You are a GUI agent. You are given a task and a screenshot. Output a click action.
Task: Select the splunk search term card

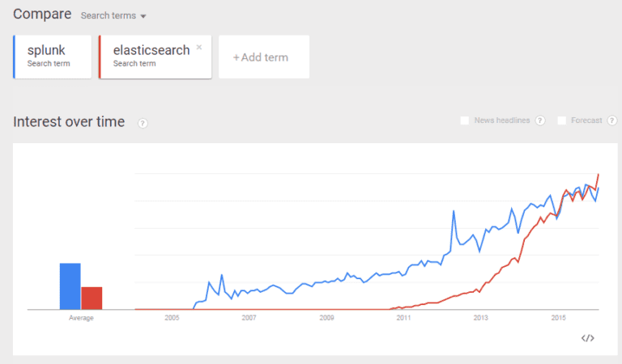(53, 57)
